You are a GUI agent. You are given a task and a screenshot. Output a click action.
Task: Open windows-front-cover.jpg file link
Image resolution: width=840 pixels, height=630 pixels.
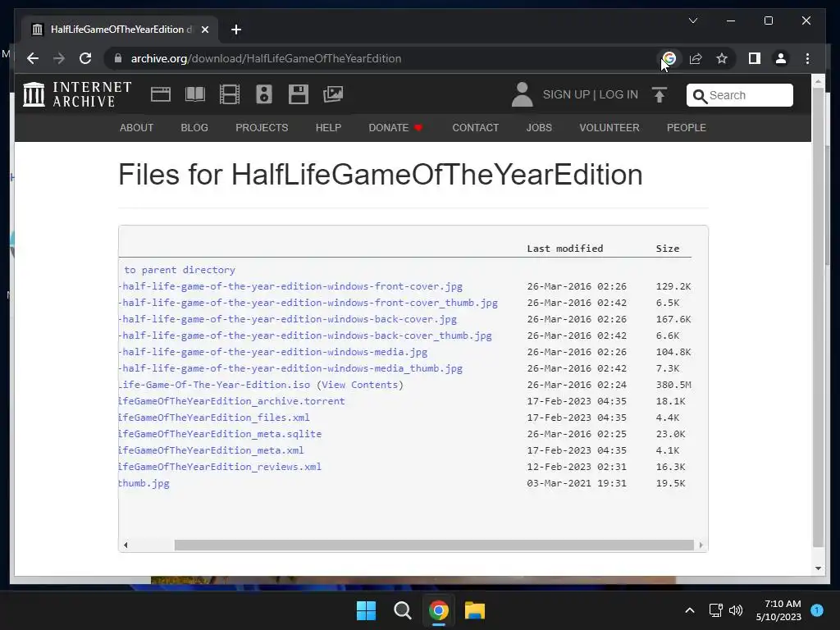point(290,286)
